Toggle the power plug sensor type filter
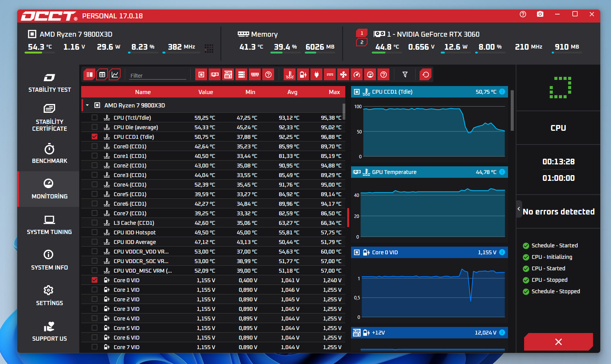 317,75
